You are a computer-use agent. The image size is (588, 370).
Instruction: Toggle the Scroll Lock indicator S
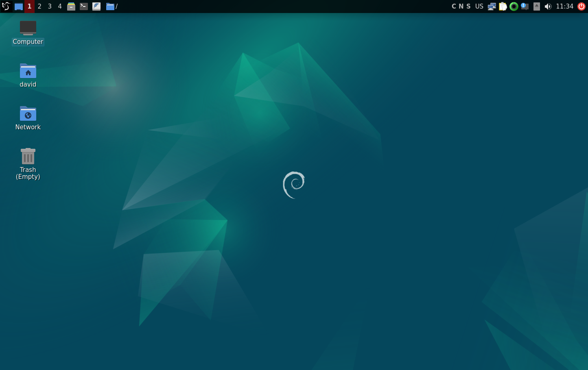point(468,6)
